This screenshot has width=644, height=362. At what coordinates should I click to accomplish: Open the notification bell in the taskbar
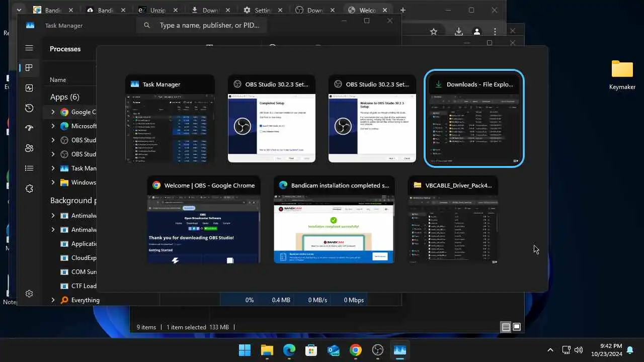(630, 350)
